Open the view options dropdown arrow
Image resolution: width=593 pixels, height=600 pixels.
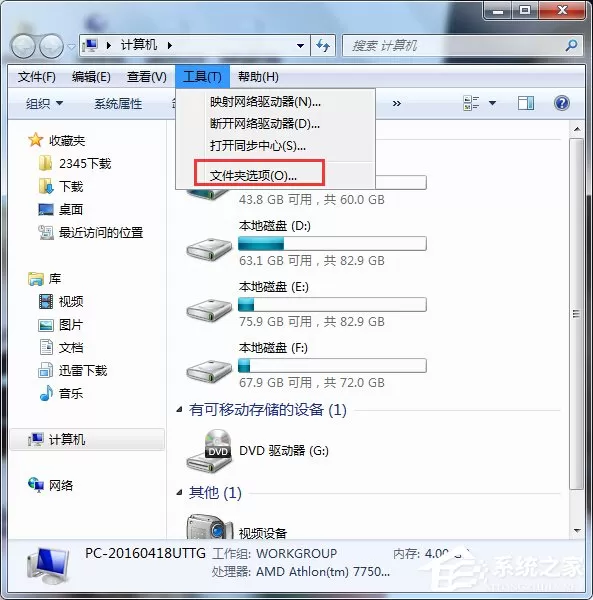[492, 103]
